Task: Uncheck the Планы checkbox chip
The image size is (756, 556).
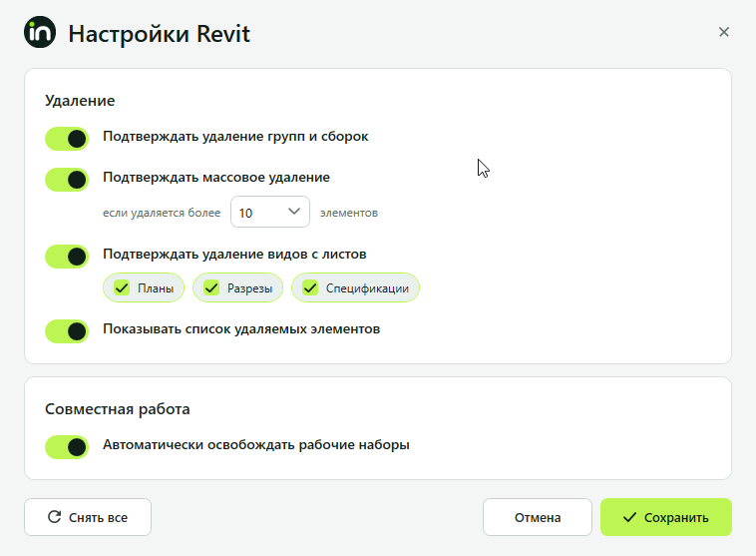Action: 144,288
